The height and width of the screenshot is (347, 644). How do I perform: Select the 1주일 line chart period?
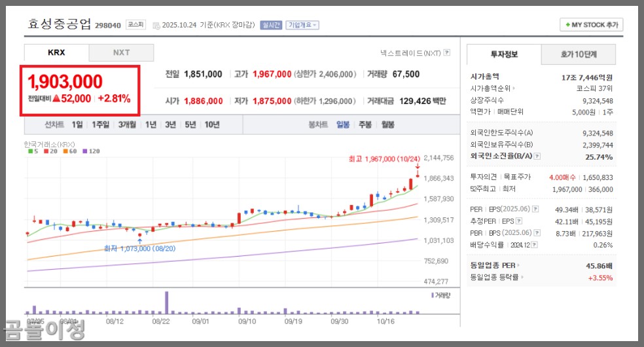coord(101,124)
